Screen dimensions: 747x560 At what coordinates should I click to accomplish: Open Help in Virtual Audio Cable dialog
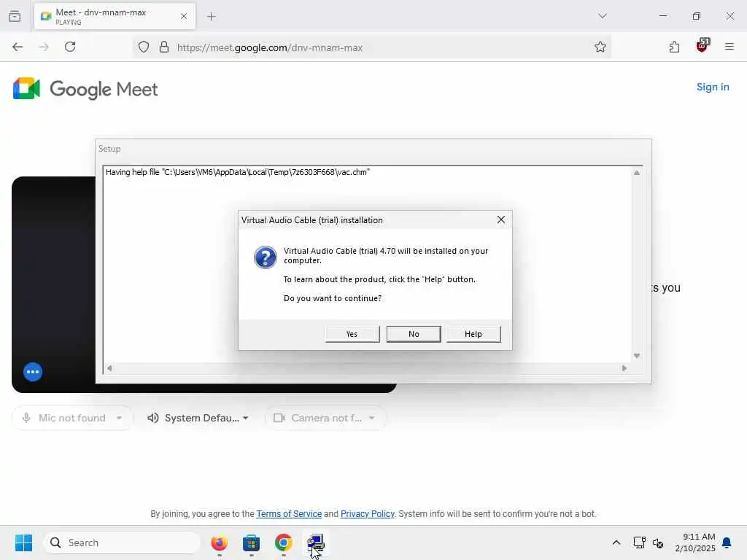[473, 334]
